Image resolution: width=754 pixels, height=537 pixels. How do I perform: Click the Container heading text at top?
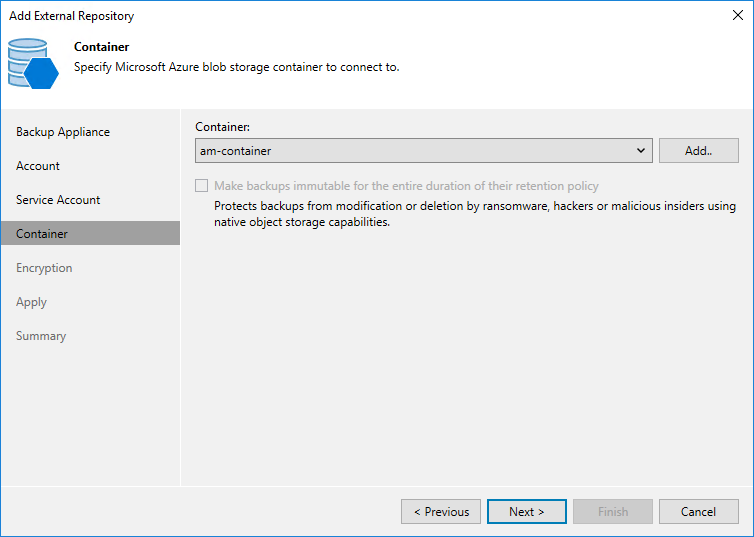(x=101, y=47)
